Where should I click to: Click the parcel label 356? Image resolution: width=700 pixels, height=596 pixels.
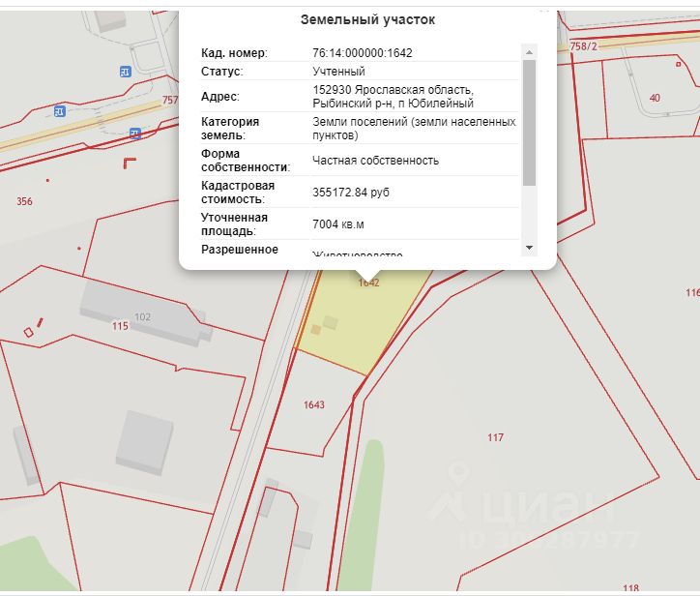24,201
